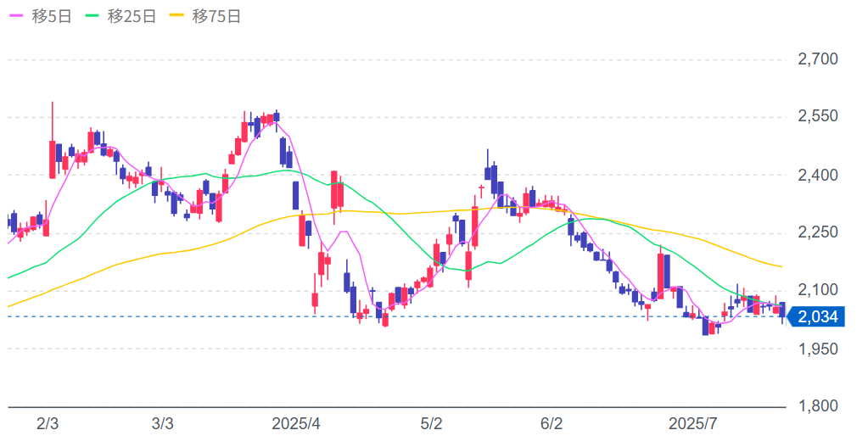The image size is (868, 447).
Task: Click the 1,950 price axis label
Action: pyautogui.click(x=818, y=349)
